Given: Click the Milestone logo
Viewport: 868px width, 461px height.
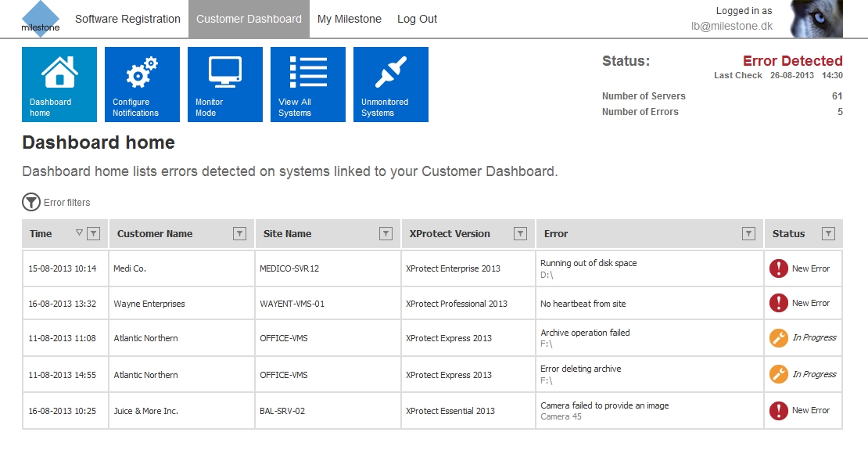Looking at the screenshot, I should (41, 20).
